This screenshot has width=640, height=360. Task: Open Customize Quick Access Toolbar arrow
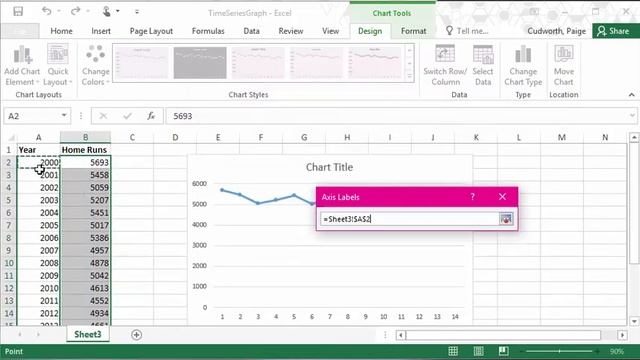[x=137, y=11]
